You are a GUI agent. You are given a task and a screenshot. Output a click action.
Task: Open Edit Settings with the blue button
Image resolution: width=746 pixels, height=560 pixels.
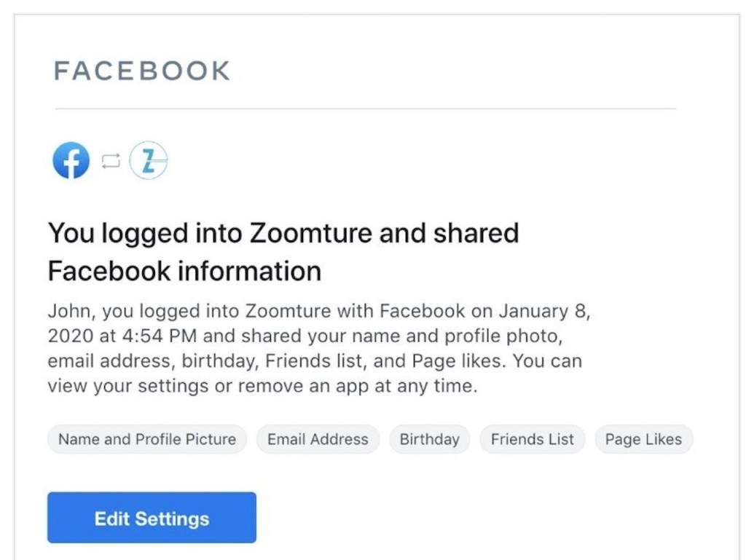[x=152, y=518]
